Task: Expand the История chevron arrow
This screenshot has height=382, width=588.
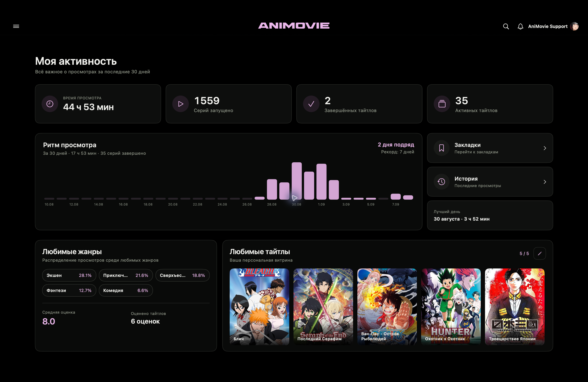Action: point(545,182)
